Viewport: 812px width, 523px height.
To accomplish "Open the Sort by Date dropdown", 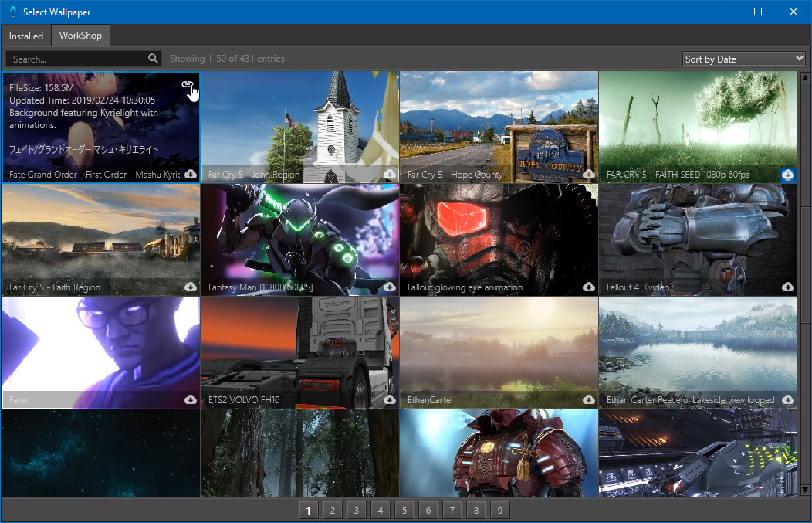I will pyautogui.click(x=744, y=59).
